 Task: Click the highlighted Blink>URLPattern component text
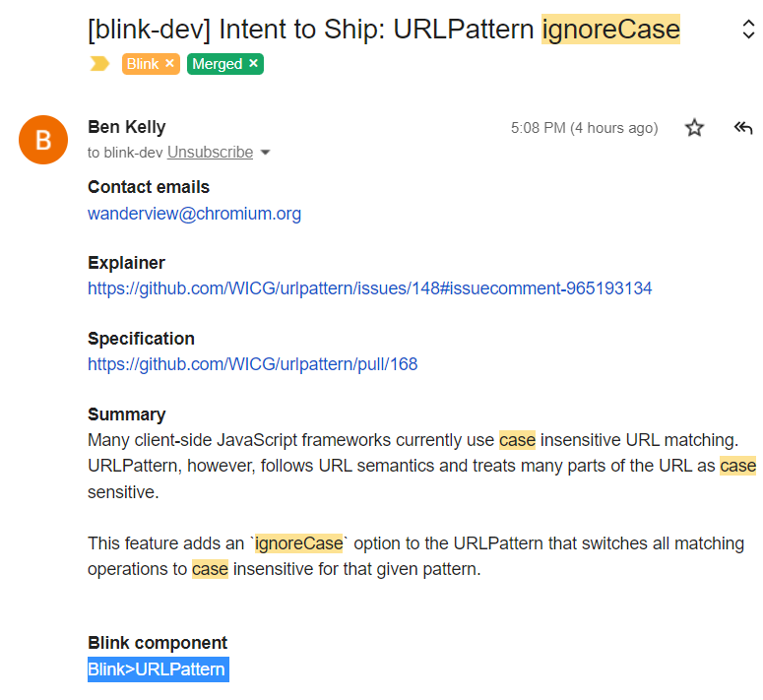point(159,669)
